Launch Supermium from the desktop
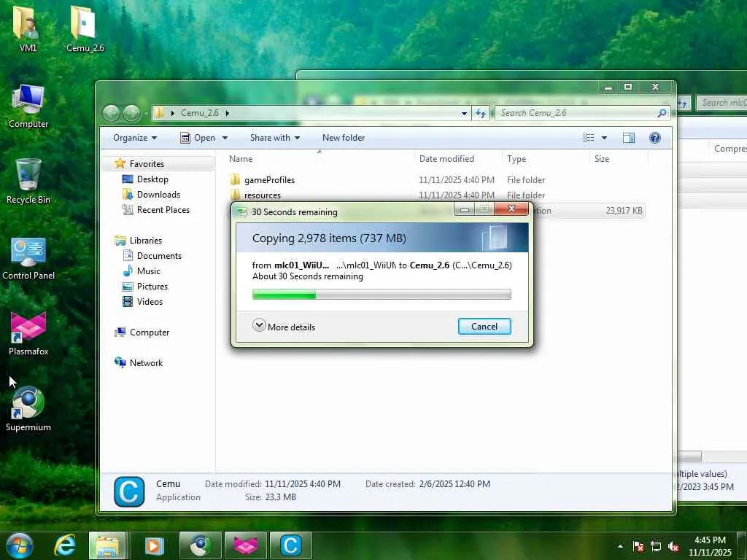 [x=28, y=408]
